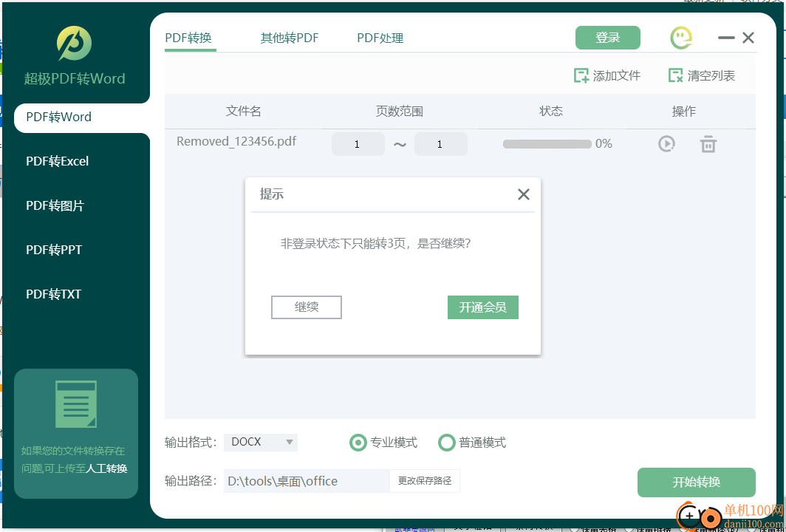Viewport: 786px width, 532px height.
Task: Click the 开始转换 button
Action: (697, 482)
